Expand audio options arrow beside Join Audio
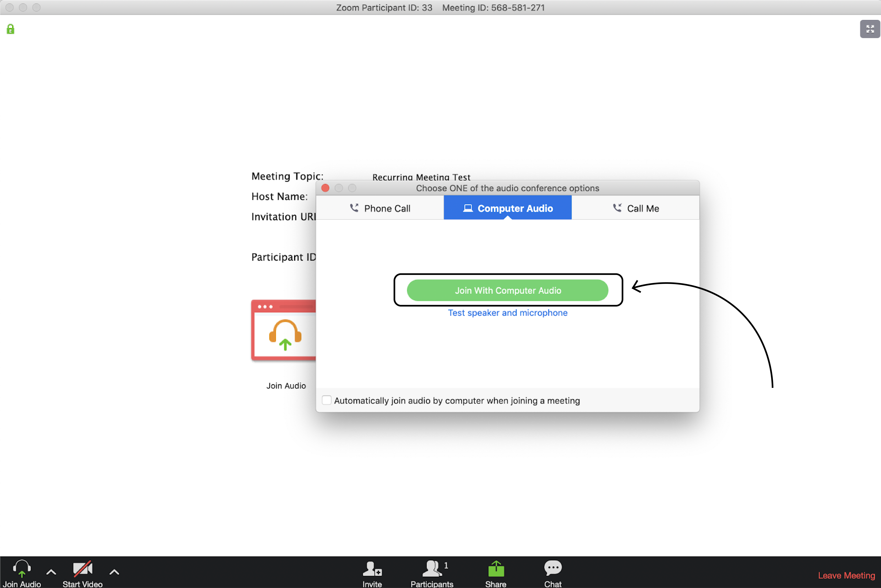 [x=51, y=572]
